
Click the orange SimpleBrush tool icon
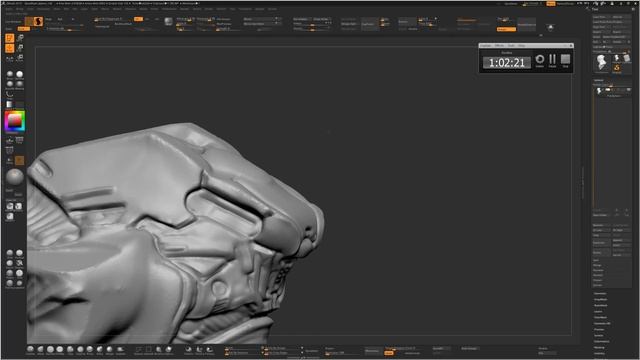pos(617,68)
